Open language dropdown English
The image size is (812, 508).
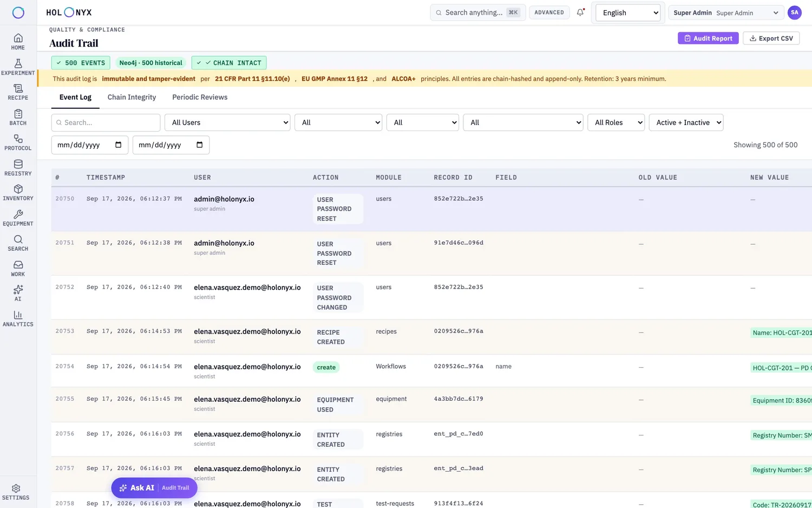[628, 12]
